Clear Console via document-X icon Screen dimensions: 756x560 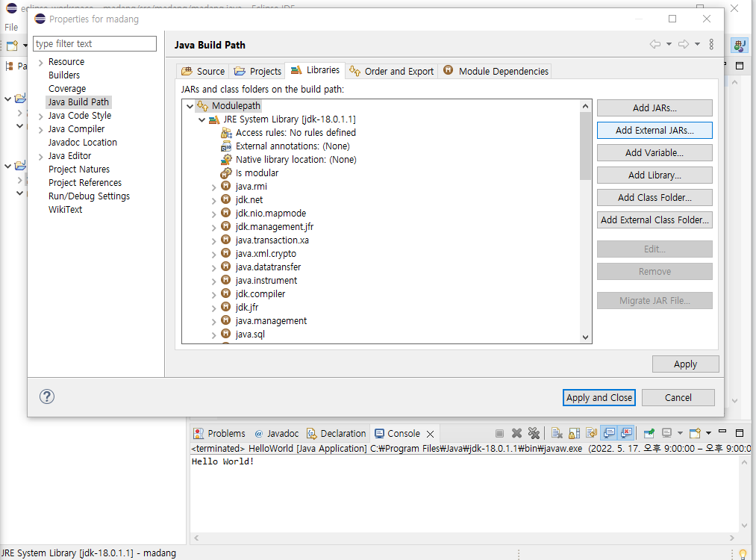(557, 433)
